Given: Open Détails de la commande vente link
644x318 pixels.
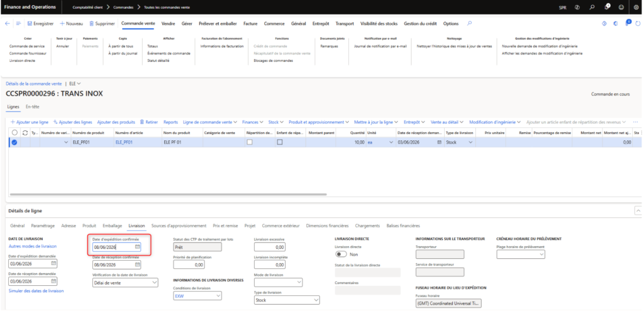Looking at the screenshot, I should coord(34,84).
